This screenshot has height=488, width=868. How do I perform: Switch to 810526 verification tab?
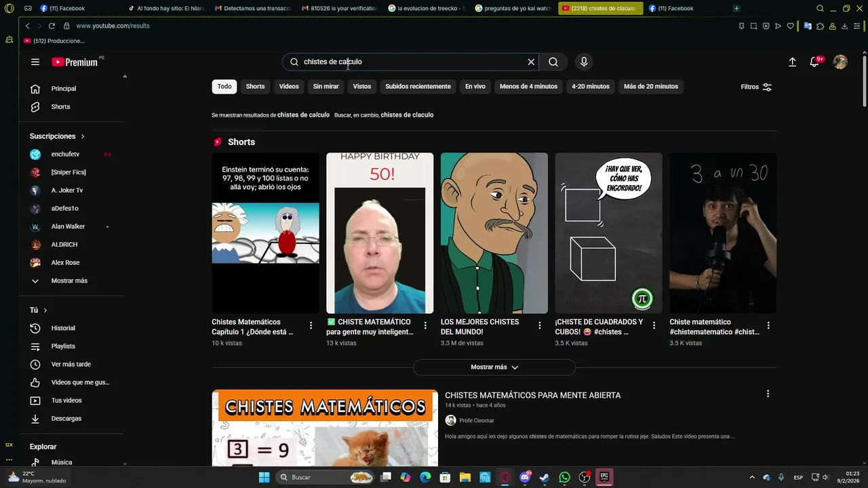click(x=339, y=8)
